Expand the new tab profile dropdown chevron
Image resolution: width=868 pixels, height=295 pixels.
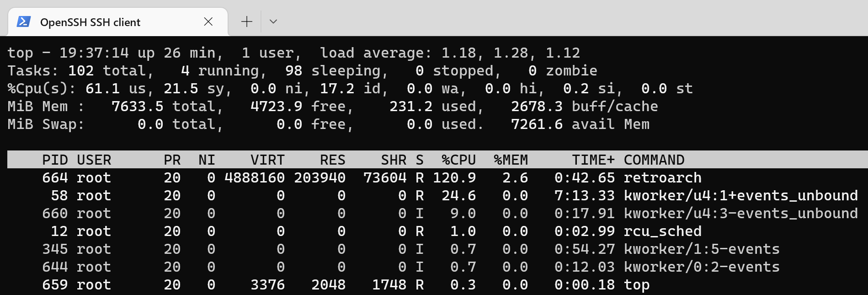pyautogui.click(x=273, y=21)
